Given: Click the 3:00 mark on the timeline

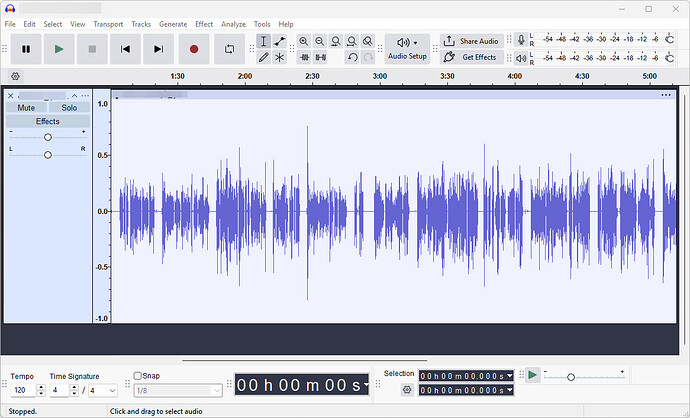Looking at the screenshot, I should point(380,76).
